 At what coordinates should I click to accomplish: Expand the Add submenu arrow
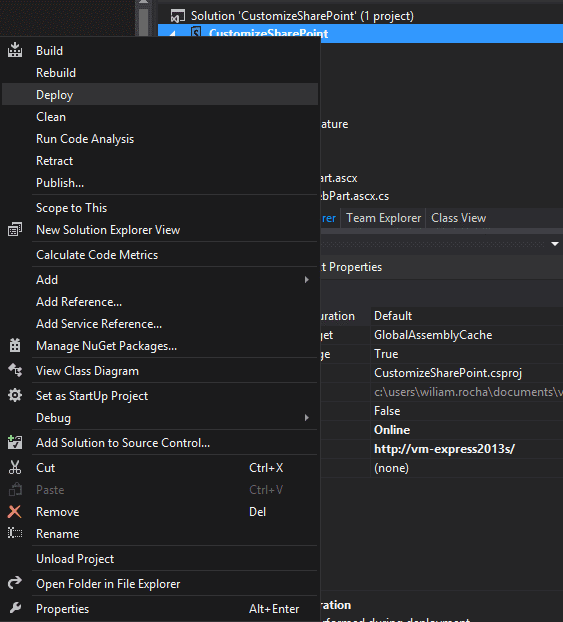pyautogui.click(x=307, y=280)
